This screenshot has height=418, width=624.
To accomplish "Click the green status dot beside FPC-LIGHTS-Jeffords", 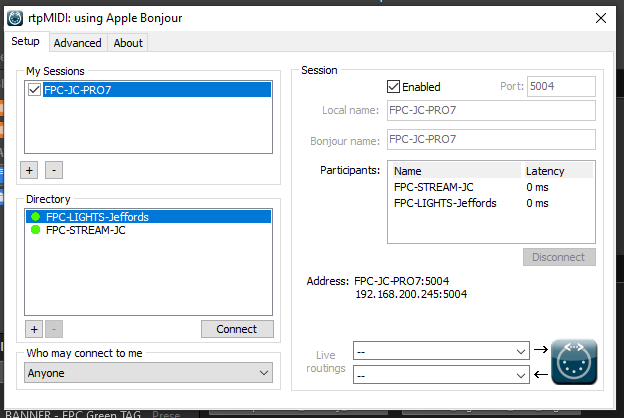I will (35, 217).
